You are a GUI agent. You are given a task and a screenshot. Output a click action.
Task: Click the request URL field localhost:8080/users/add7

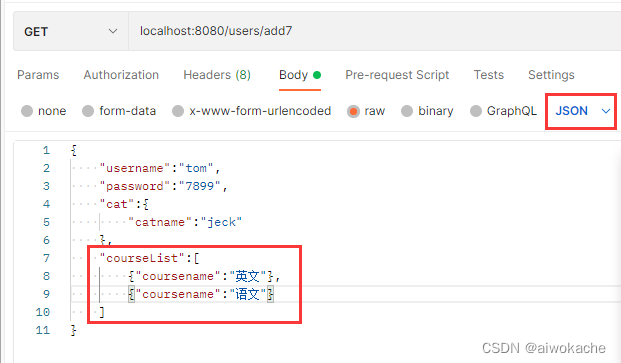tap(375, 31)
